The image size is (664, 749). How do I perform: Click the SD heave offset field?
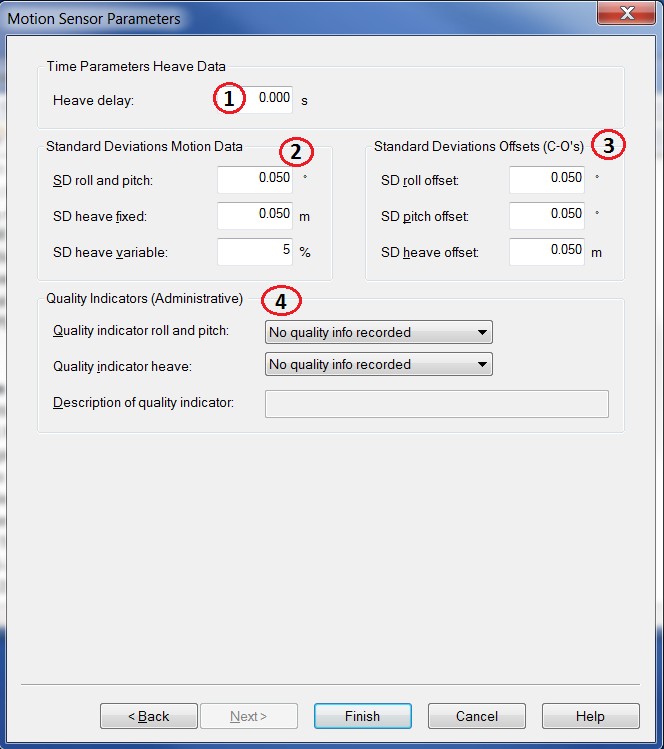546,252
